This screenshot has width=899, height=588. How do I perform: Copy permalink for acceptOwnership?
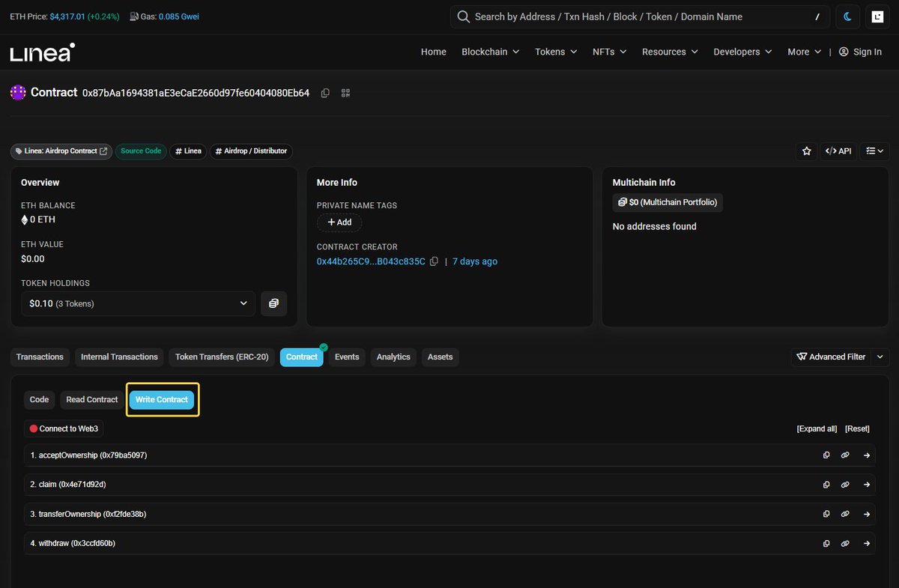coord(845,455)
